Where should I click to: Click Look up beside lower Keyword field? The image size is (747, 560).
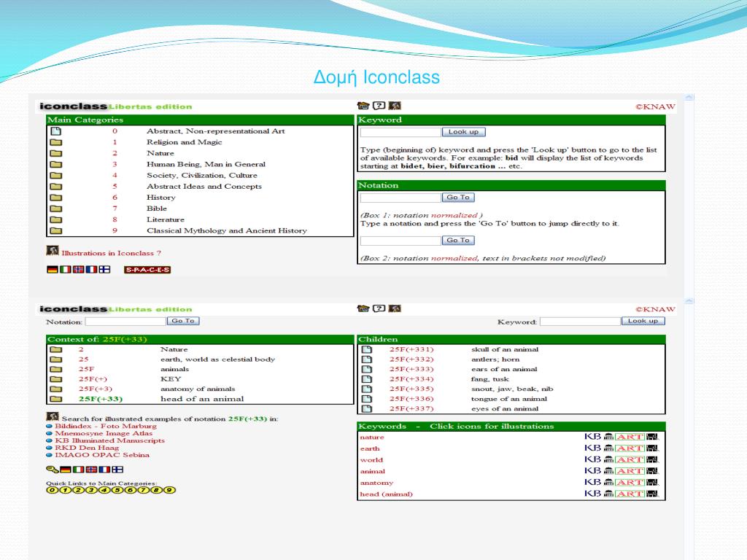tap(643, 321)
